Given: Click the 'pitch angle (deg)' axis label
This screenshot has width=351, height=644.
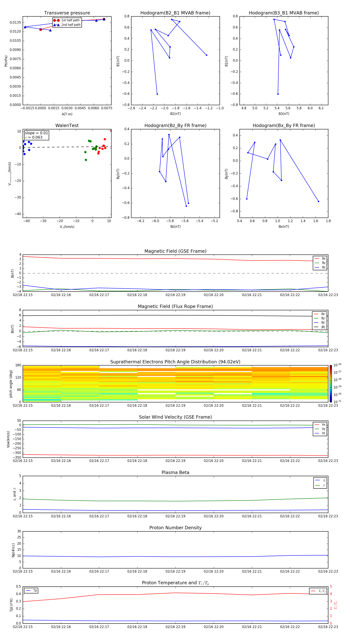Looking at the screenshot, I should coord(11,384).
